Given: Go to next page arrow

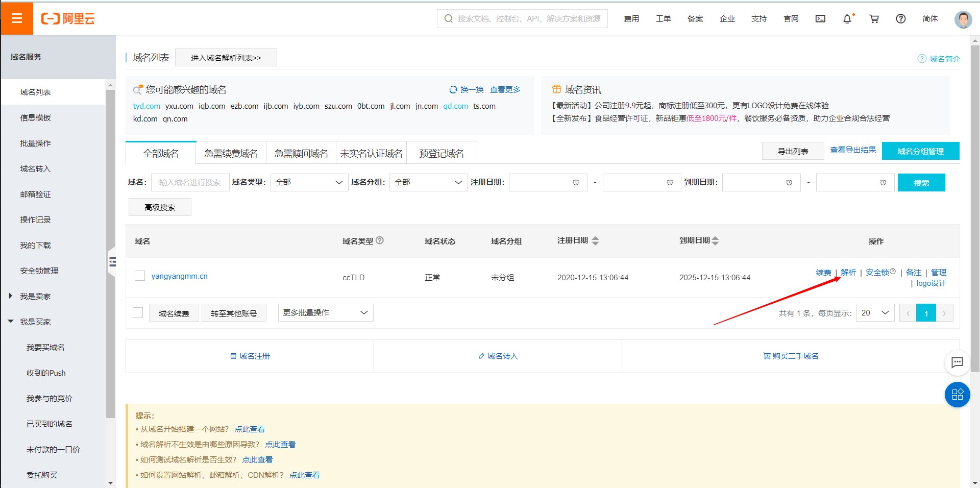Looking at the screenshot, I should [x=944, y=313].
